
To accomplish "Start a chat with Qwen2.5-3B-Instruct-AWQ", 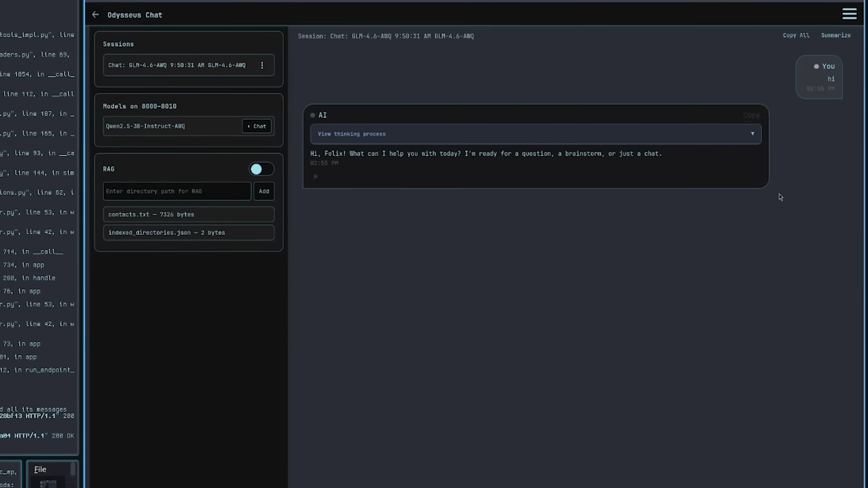I will [x=256, y=126].
